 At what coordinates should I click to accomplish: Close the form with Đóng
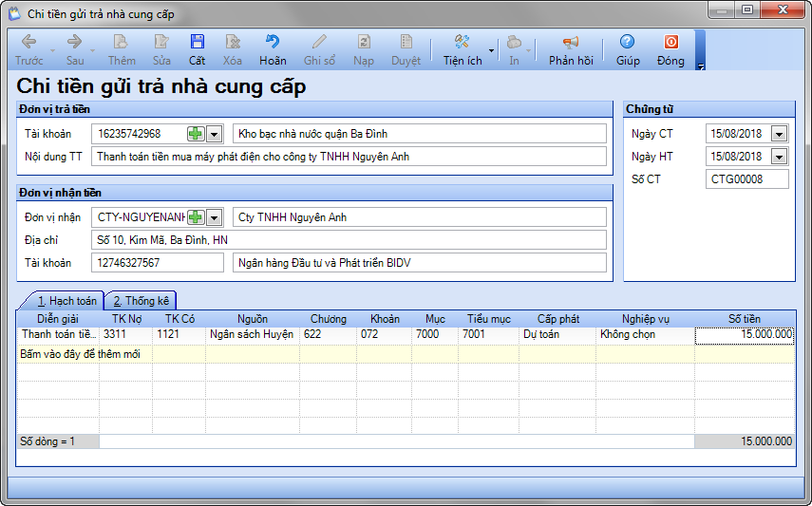click(x=670, y=49)
